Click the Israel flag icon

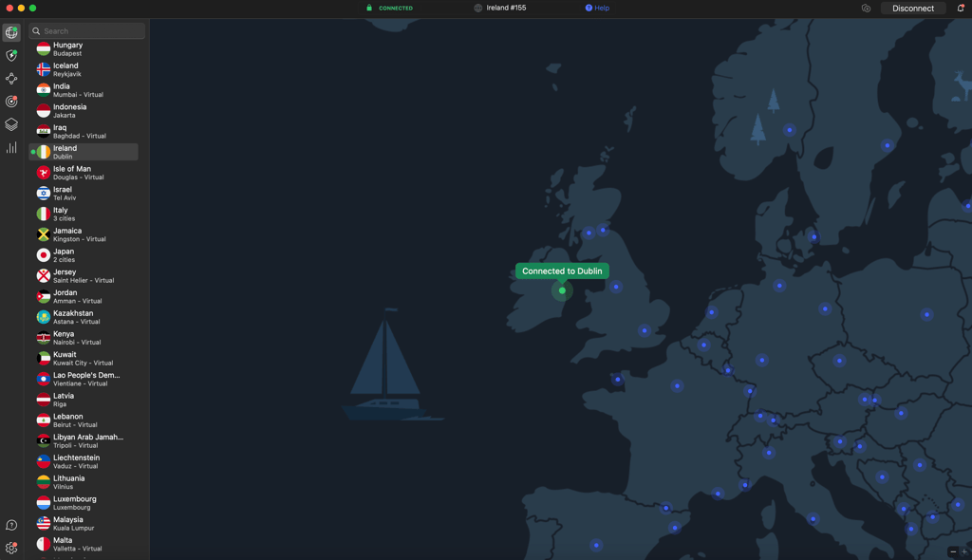coord(44,193)
